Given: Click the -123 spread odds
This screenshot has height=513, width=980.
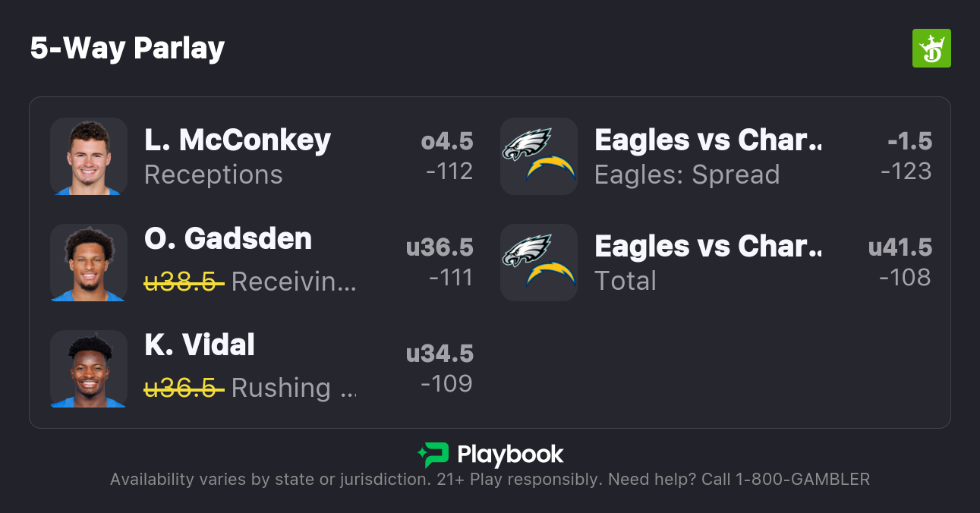Looking at the screenshot, I should (x=906, y=172).
